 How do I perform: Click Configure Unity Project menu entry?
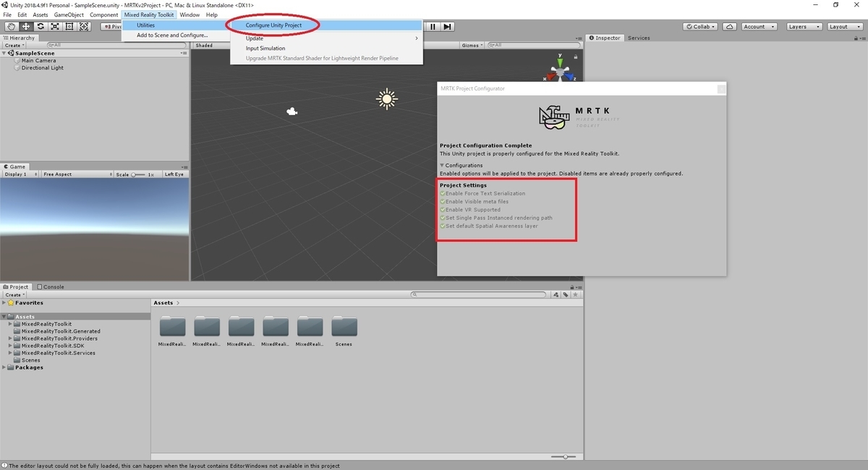(326, 25)
